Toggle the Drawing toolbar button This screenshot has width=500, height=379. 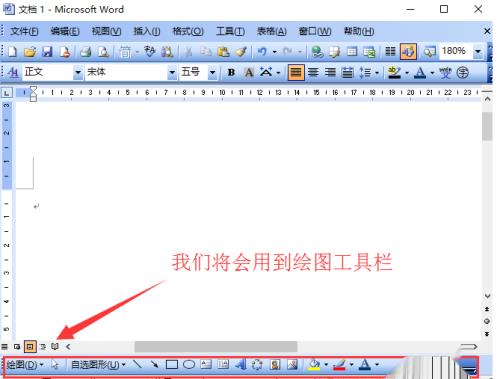(408, 52)
